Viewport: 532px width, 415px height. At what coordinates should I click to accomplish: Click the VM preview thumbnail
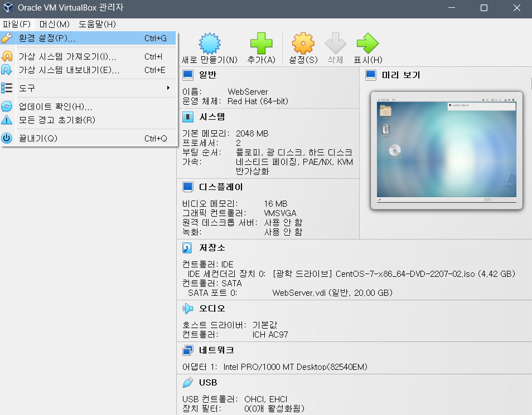[x=447, y=150]
